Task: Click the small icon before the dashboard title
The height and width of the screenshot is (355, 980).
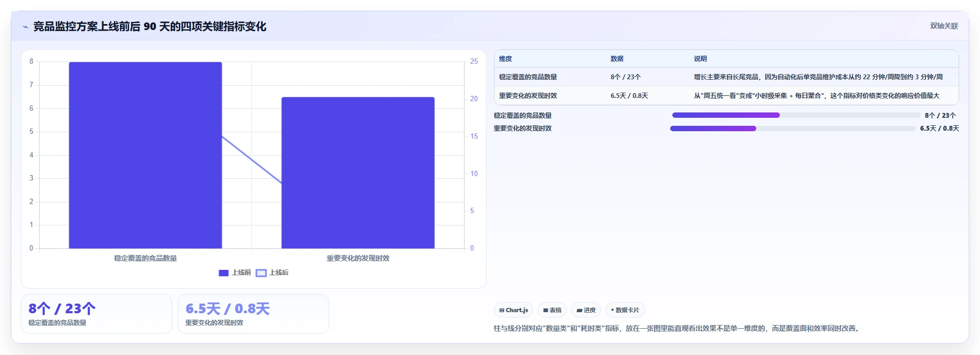Action: pyautogui.click(x=25, y=27)
